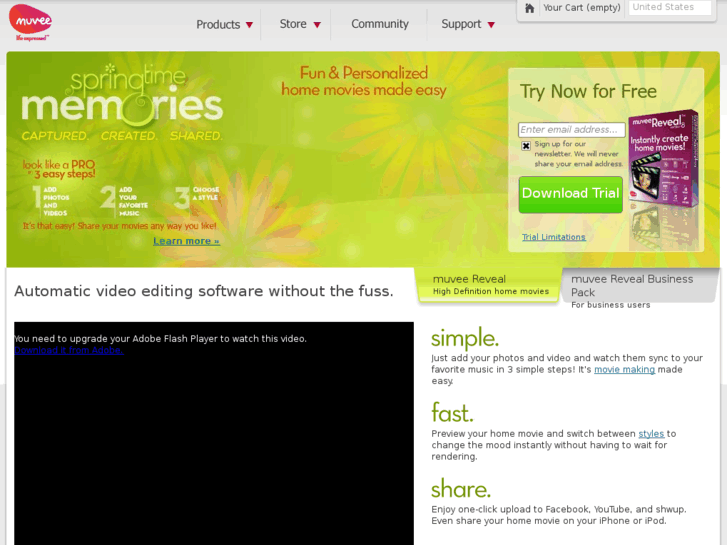Screen dimensions: 727x545
Task: Click the step 3 'Choose a style' graphic
Action: click(197, 197)
